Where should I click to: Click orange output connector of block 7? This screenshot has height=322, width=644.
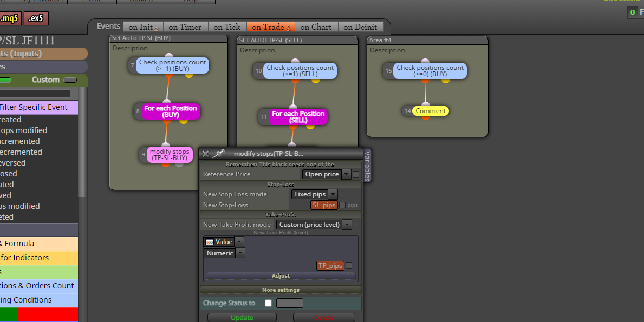point(169,75)
